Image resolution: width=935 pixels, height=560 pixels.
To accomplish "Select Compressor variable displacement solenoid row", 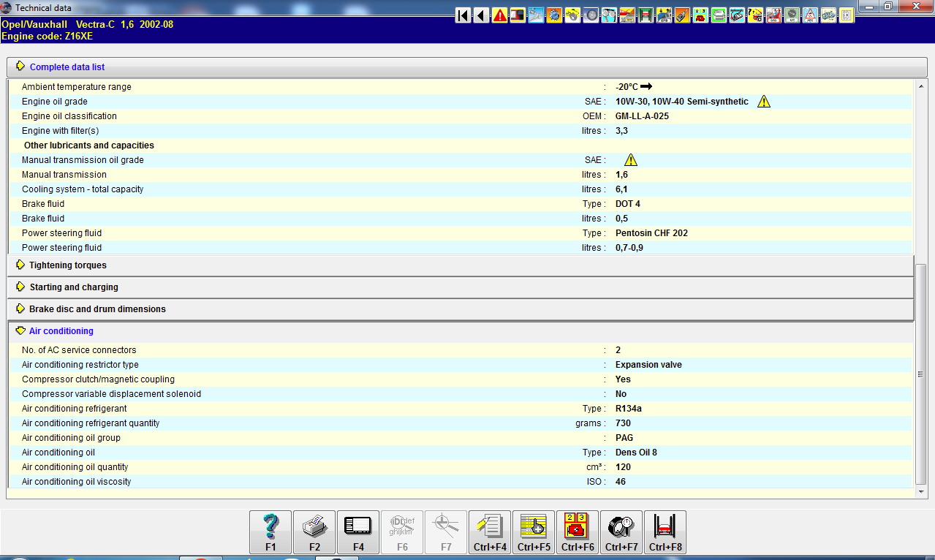I will click(x=461, y=394).
